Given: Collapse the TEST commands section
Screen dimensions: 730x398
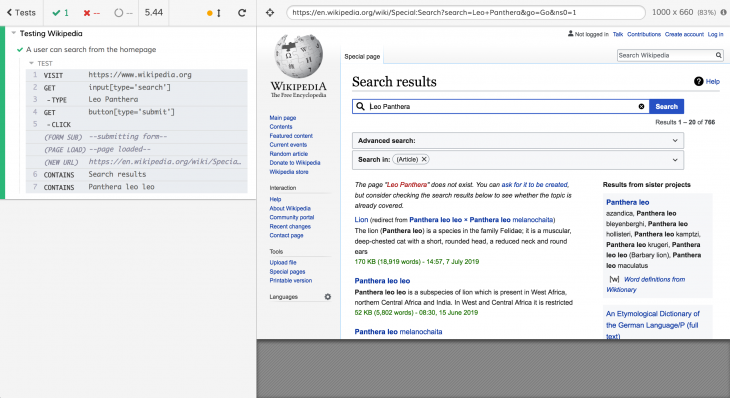Looking at the screenshot, I should [32, 63].
